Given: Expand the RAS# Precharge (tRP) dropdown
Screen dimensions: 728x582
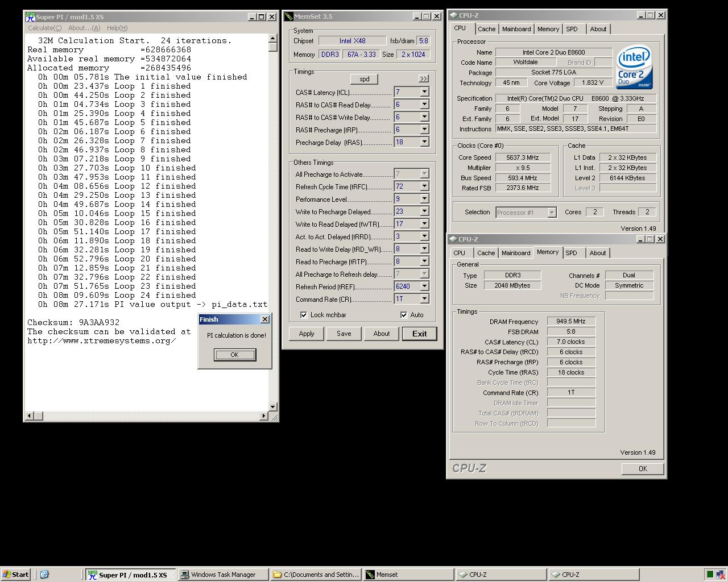Looking at the screenshot, I should (x=424, y=130).
